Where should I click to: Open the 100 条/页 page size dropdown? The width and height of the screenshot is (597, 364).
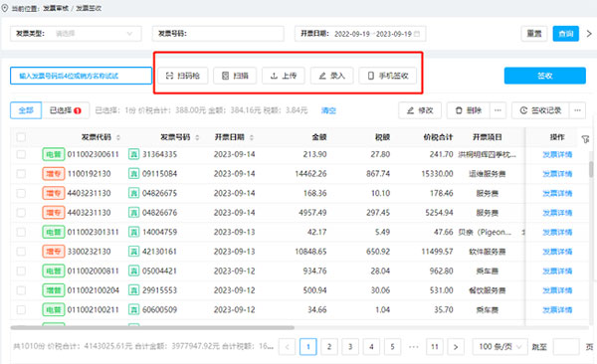[499, 347]
